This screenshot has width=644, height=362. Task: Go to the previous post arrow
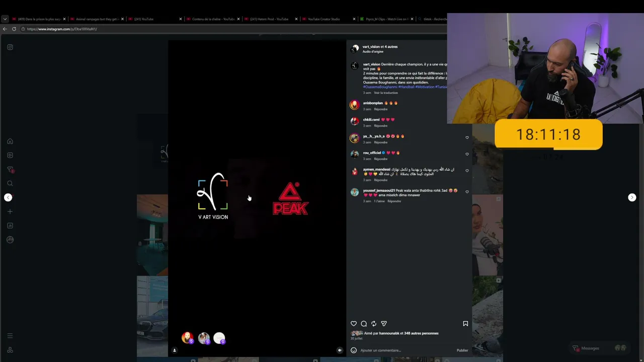coord(8,198)
